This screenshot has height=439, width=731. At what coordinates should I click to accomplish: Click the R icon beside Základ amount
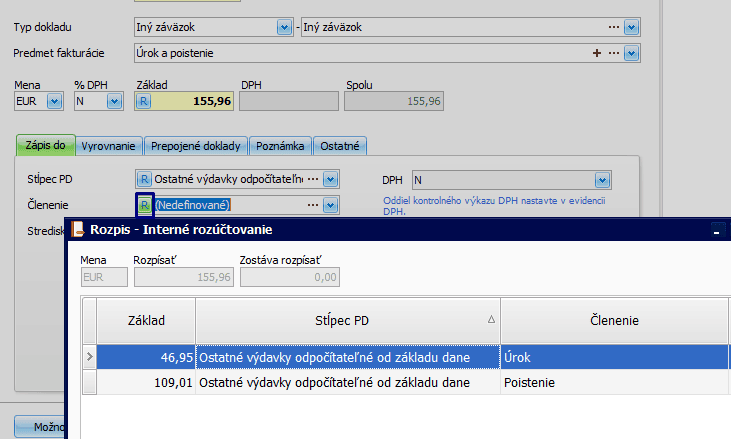(x=143, y=101)
